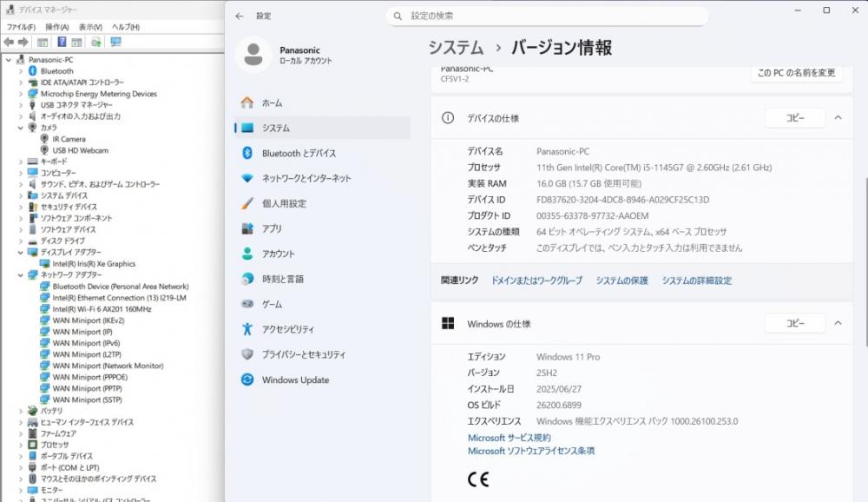Click the scan for hardware changes monitor icon

pyautogui.click(x=116, y=42)
